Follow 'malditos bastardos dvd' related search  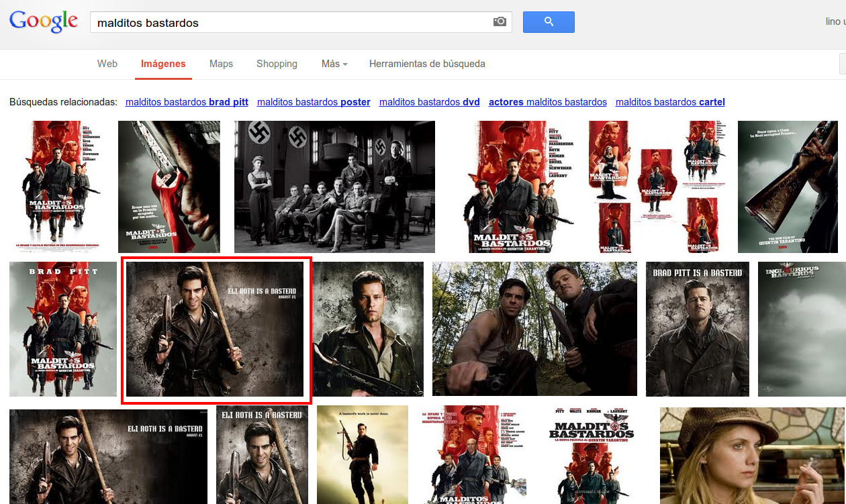[430, 102]
